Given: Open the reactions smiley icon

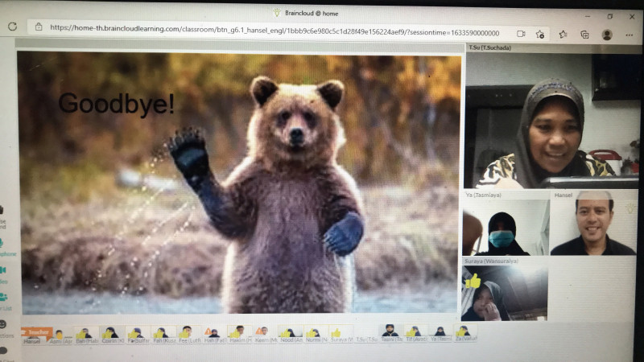Looking at the screenshot, I should [4, 324].
